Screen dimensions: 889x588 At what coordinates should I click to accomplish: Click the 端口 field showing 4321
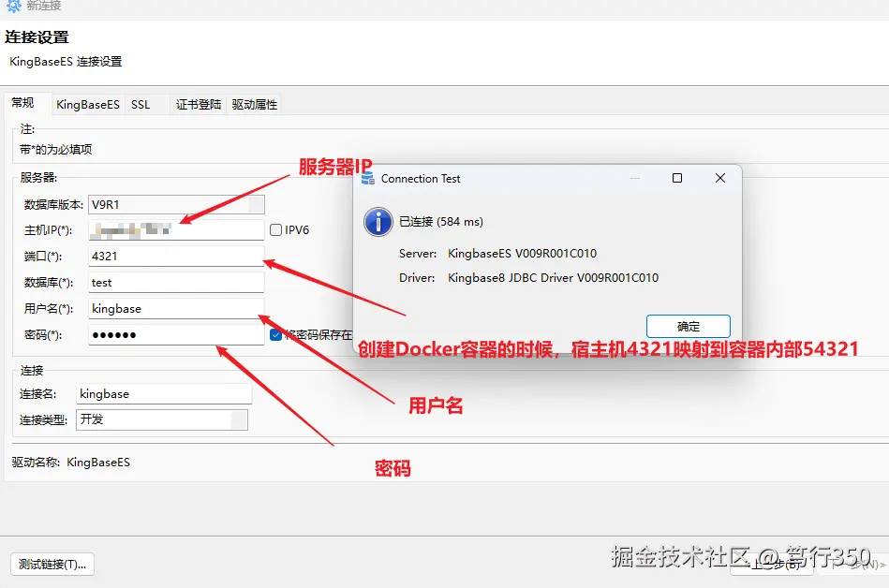176,256
